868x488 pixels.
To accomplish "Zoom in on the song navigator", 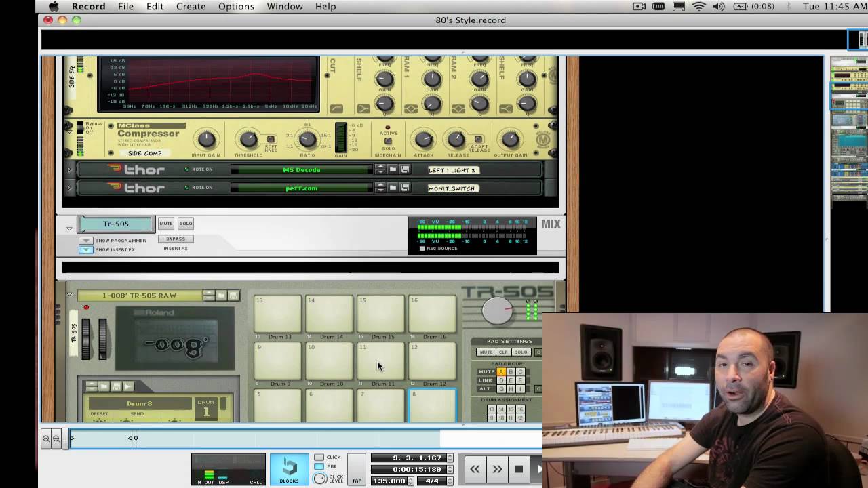I will [x=56, y=439].
